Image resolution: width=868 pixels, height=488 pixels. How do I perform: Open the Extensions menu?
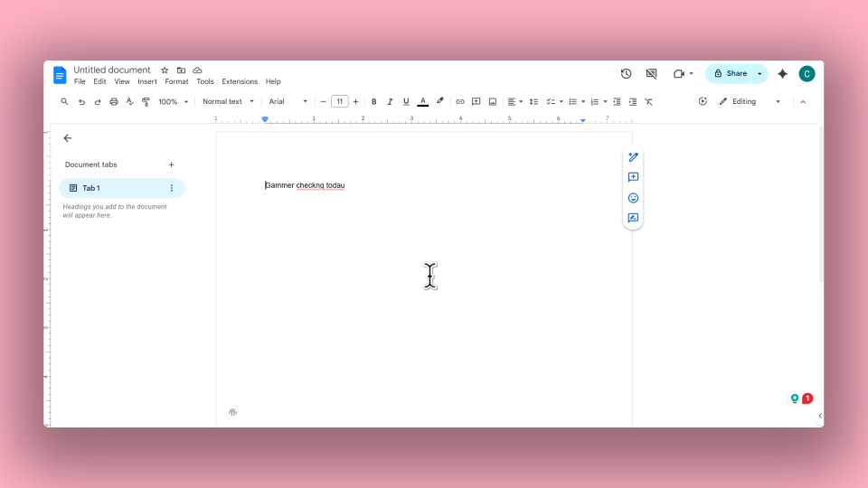click(x=240, y=81)
